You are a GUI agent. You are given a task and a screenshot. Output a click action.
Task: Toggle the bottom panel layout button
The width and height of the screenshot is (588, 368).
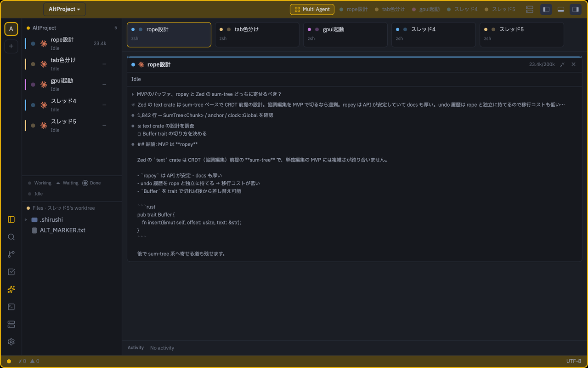point(561,9)
